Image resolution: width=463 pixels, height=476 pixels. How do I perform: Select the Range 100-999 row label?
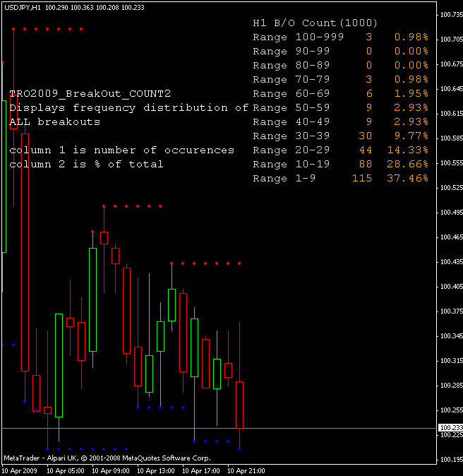[x=298, y=37]
